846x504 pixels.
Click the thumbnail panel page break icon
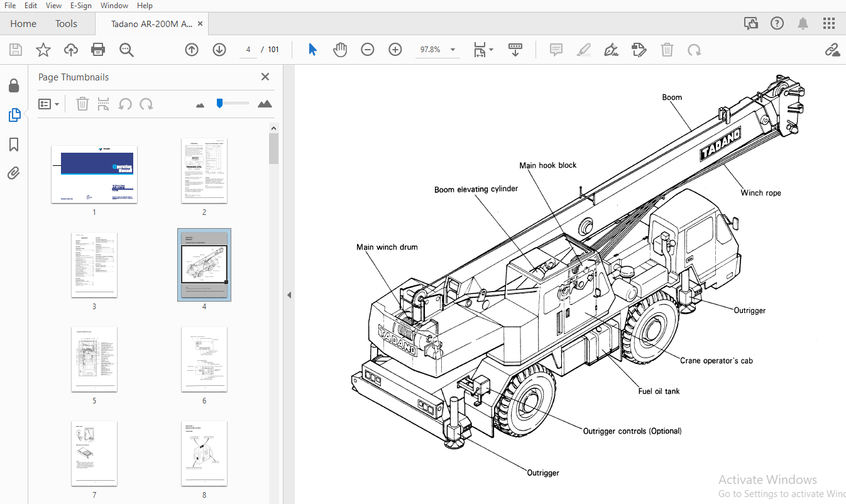[104, 104]
